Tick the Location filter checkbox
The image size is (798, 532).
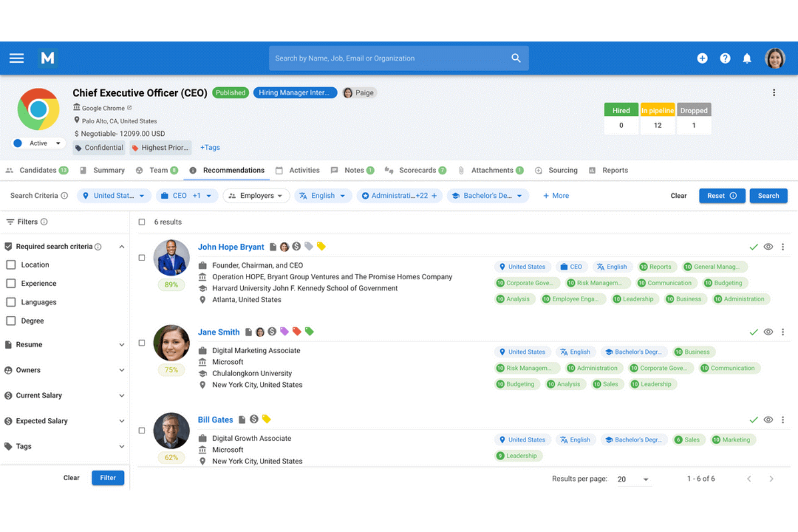click(x=11, y=265)
